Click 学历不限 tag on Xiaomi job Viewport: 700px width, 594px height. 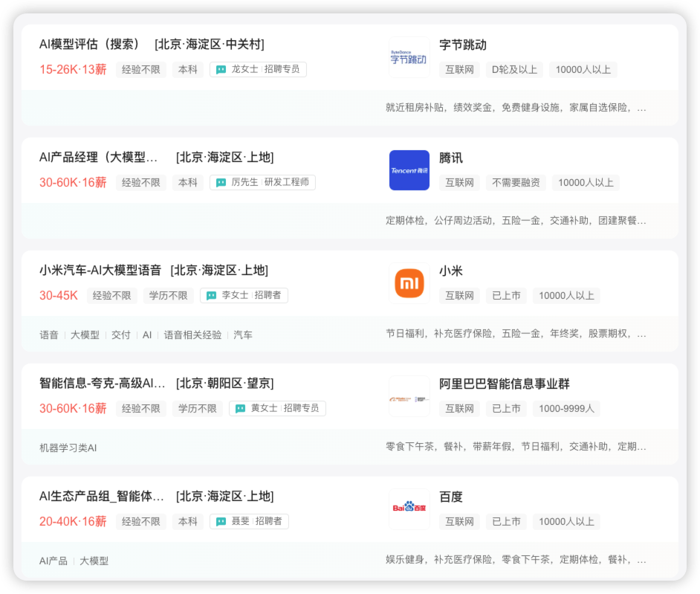click(168, 296)
